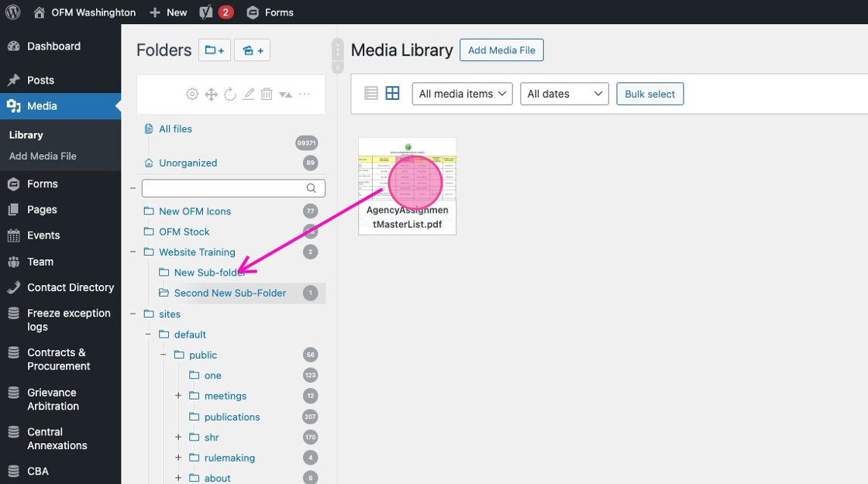Expand the meetings folder
Screen dimensions: 868x484
(178, 396)
